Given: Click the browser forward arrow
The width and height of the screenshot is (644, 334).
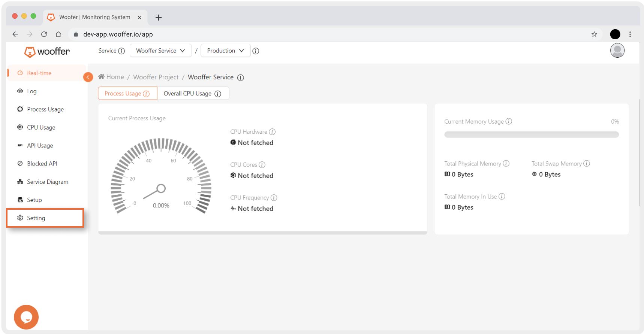Looking at the screenshot, I should point(30,34).
